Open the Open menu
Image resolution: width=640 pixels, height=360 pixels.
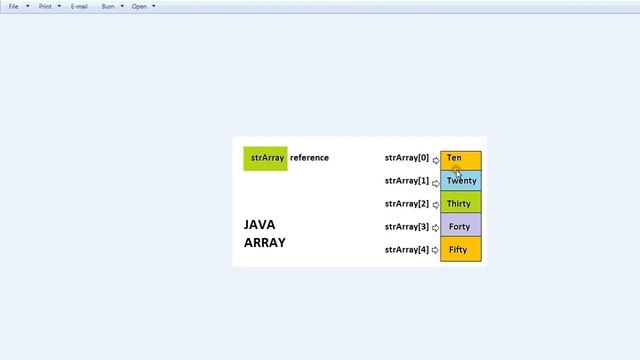[x=139, y=7]
